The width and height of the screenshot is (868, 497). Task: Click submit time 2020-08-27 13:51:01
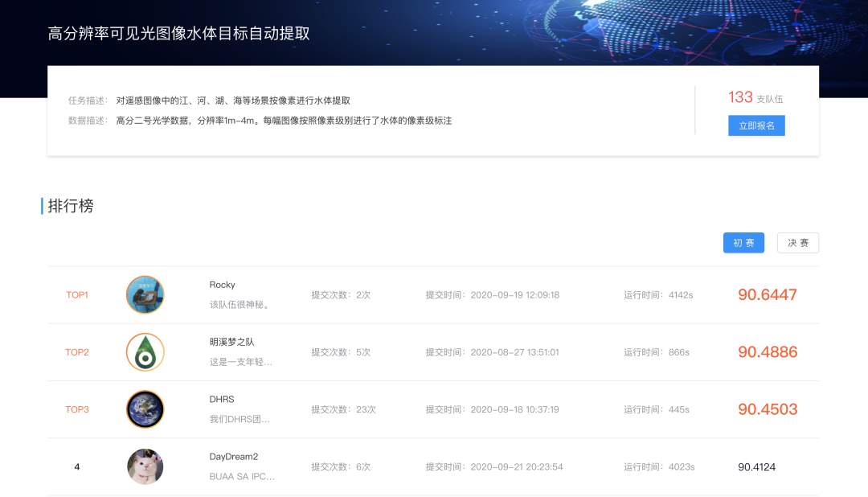pyautogui.click(x=492, y=351)
